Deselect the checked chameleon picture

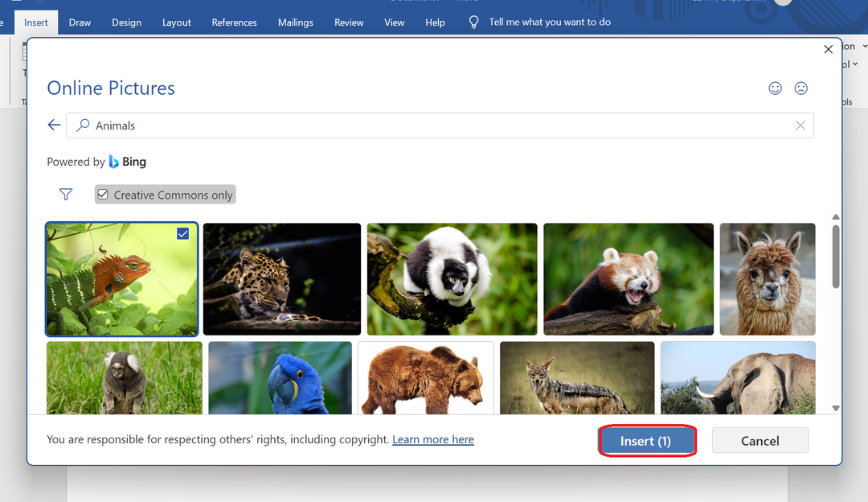tap(182, 233)
